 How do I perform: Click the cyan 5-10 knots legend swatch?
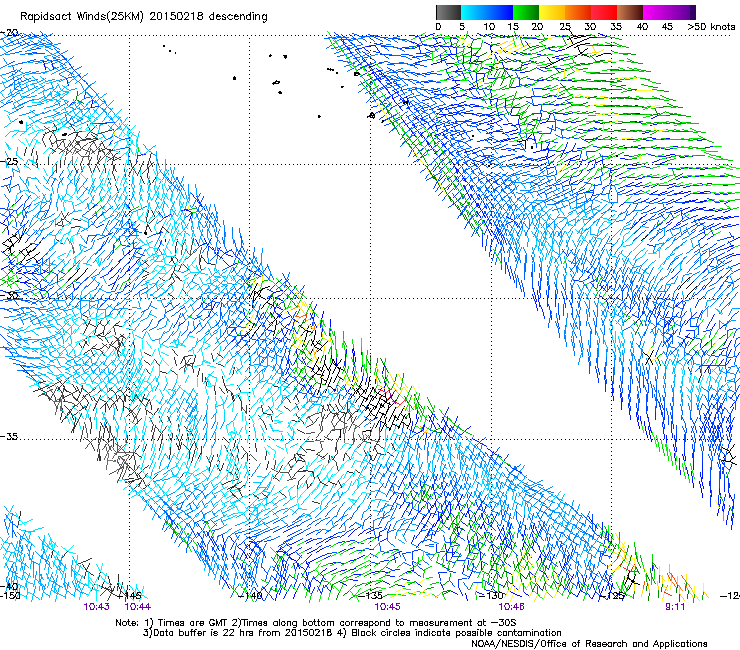click(x=474, y=12)
